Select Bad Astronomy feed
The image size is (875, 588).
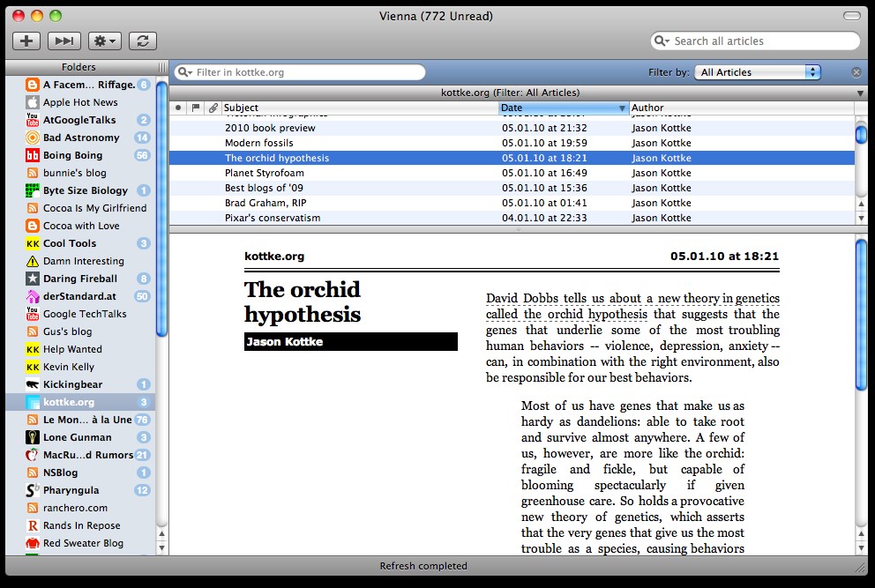80,138
